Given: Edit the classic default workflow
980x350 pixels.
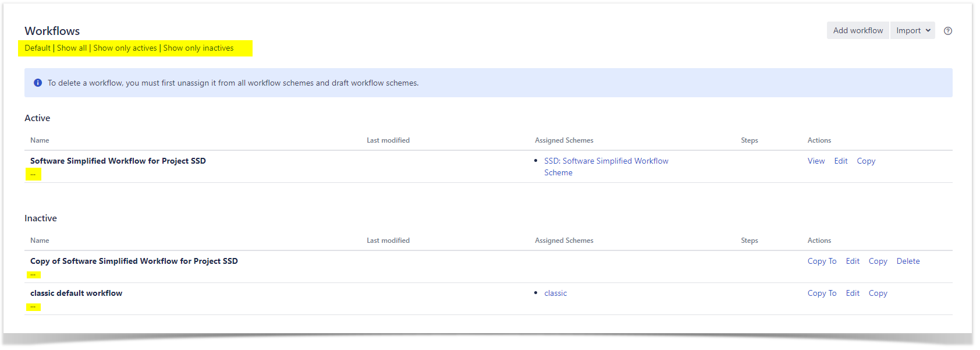Looking at the screenshot, I should [x=853, y=293].
